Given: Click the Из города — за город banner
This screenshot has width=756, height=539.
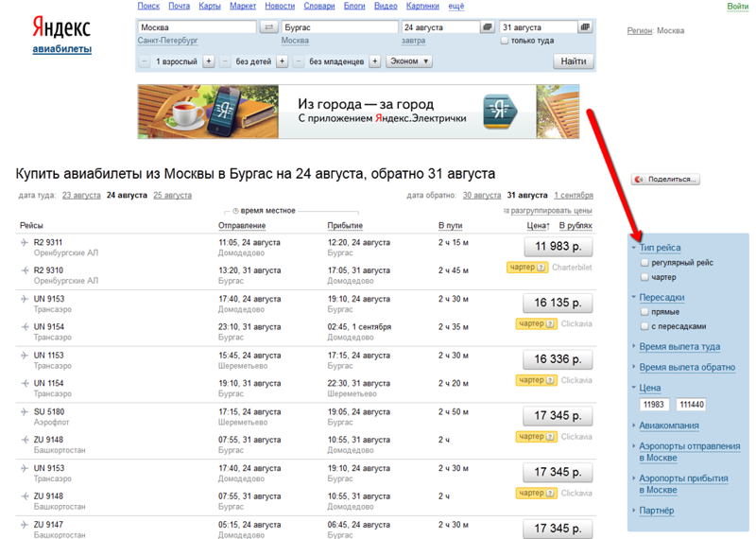Looking at the screenshot, I should (x=358, y=112).
